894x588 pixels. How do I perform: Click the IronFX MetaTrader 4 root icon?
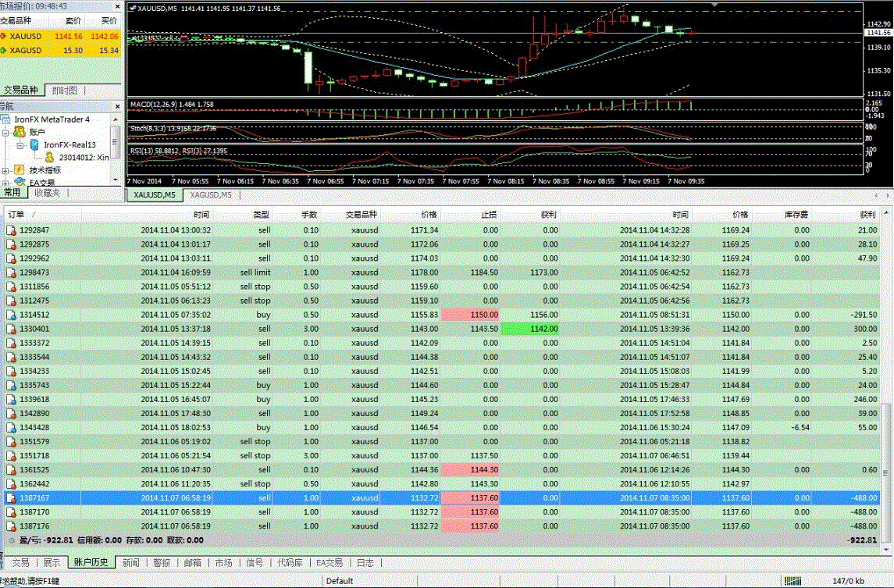click(x=5, y=119)
